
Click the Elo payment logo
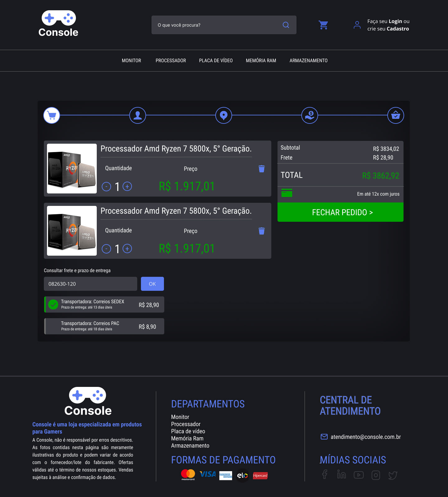coord(242,475)
